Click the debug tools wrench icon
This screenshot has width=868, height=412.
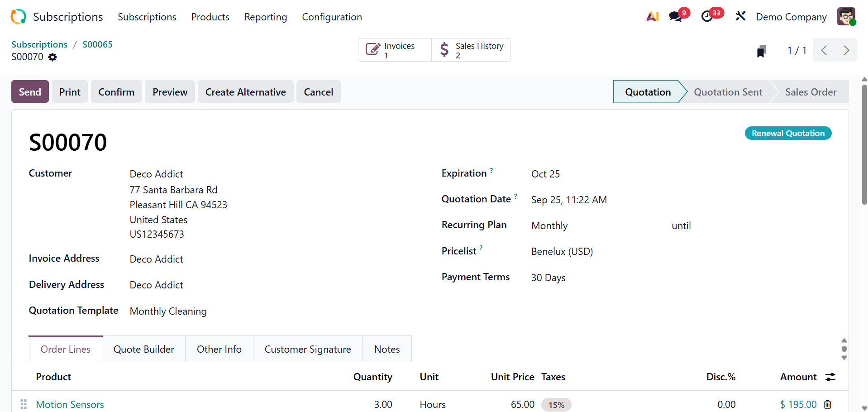coord(740,17)
